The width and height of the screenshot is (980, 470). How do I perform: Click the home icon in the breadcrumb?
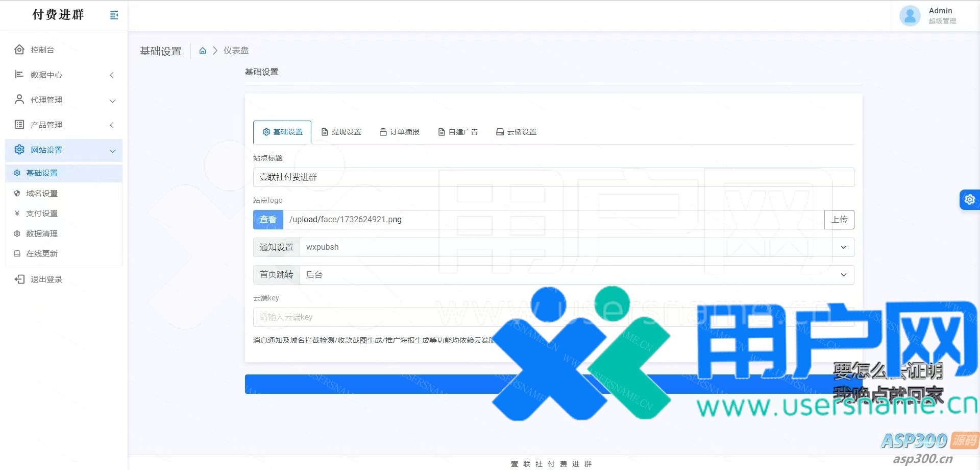point(203,51)
